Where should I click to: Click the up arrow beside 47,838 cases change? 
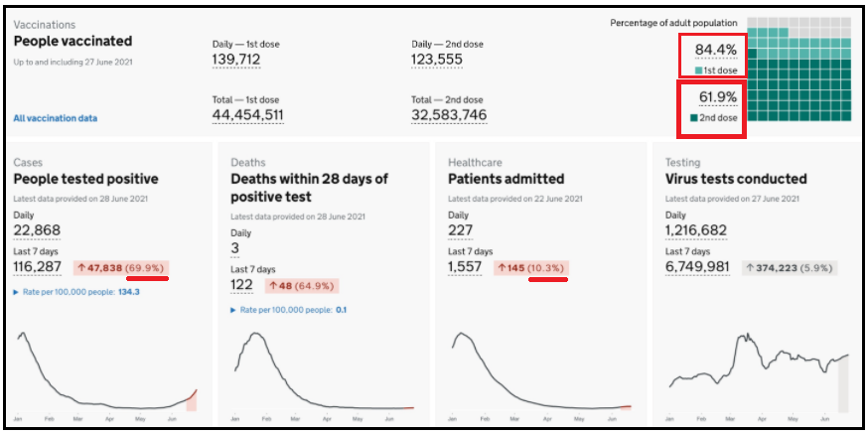click(x=82, y=268)
